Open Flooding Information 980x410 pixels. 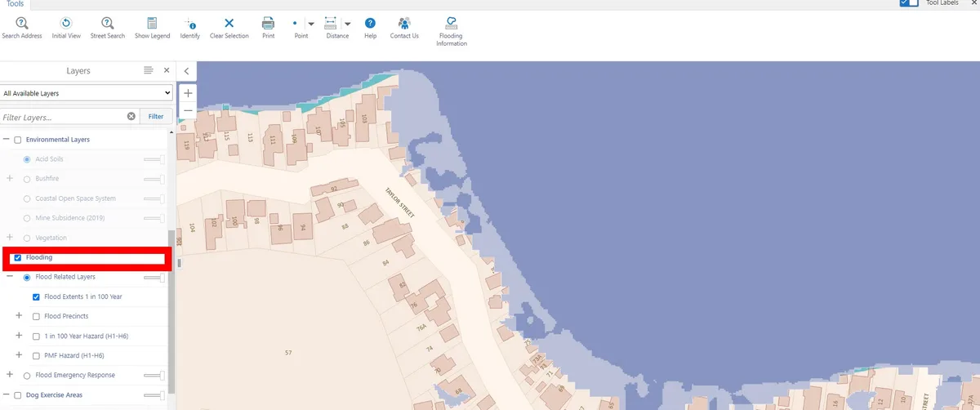[x=451, y=31]
